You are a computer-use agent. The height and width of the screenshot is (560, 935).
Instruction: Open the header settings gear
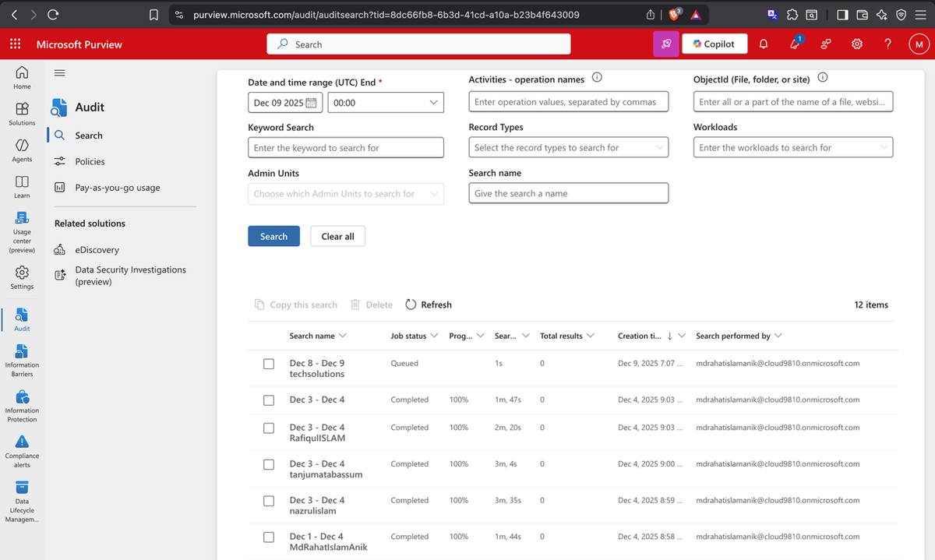856,44
